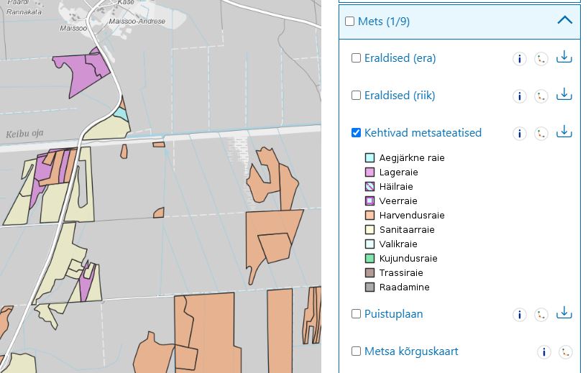Click the Lageraie legend color swatch
The width and height of the screenshot is (588, 373).
(370, 172)
